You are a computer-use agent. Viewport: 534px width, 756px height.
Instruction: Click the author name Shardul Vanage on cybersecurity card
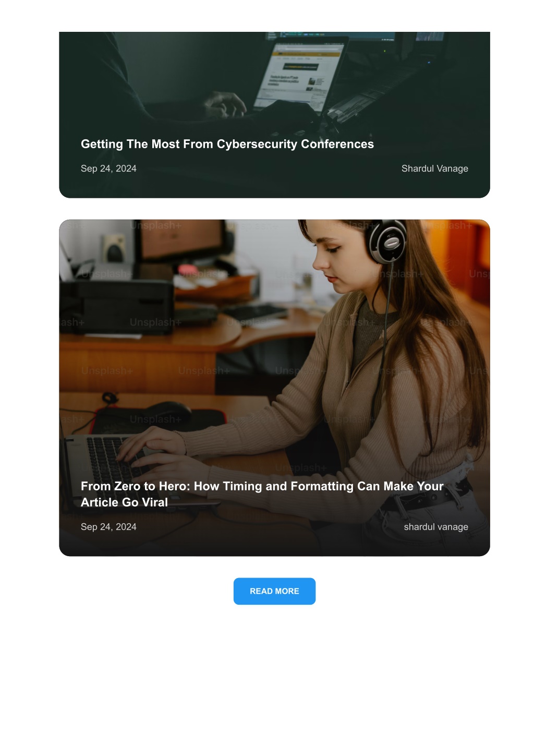coord(434,169)
